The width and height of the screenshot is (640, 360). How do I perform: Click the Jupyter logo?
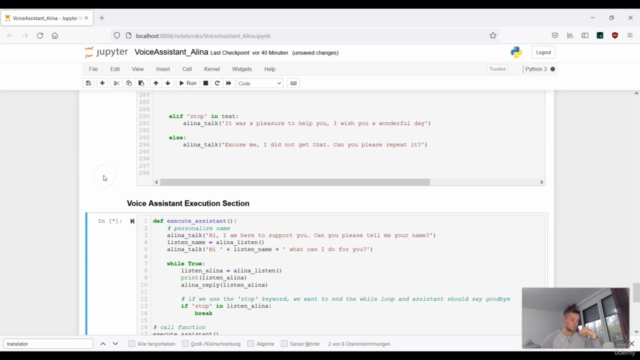coord(106,52)
